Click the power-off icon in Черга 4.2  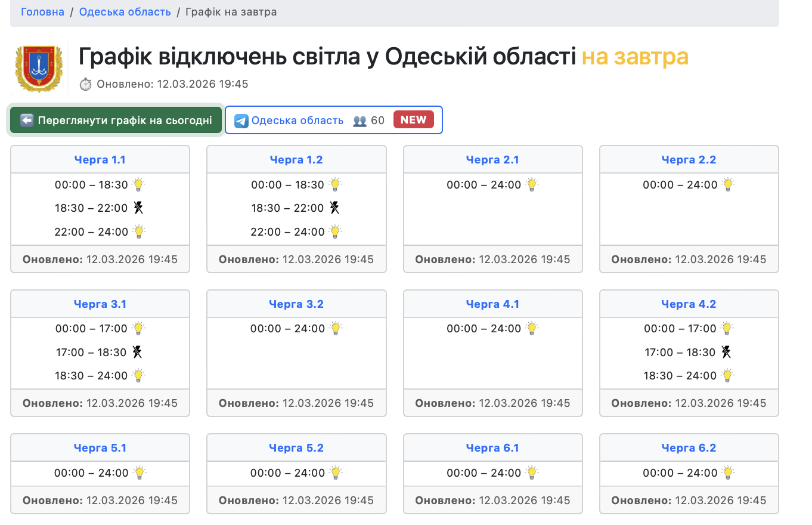click(x=726, y=352)
